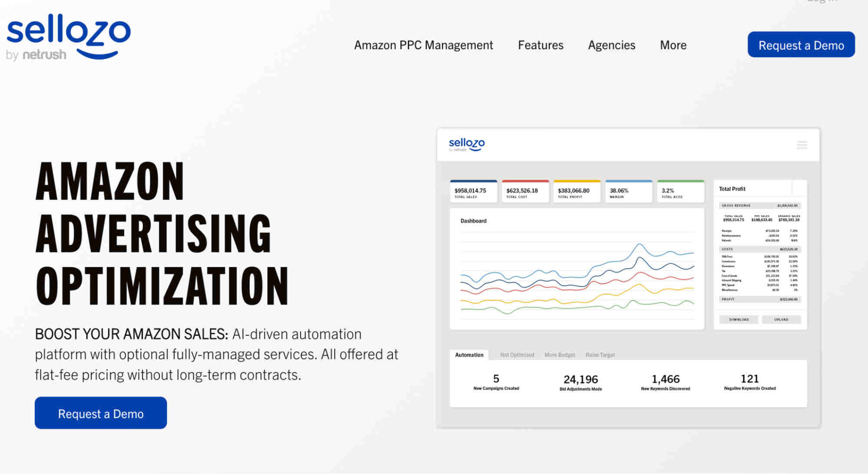Switch to the Not Optimized tab
Image resolution: width=868 pixels, height=474 pixels.
tap(517, 355)
